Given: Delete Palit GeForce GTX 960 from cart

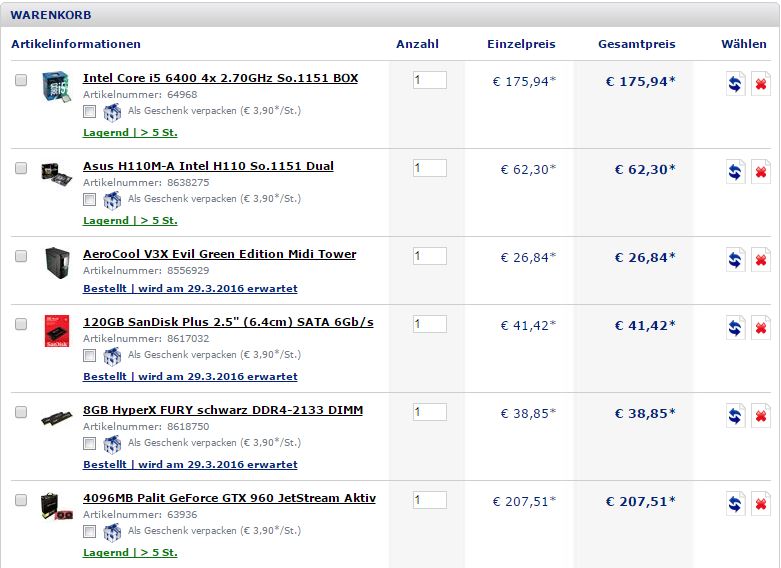Looking at the screenshot, I should coord(761,504).
